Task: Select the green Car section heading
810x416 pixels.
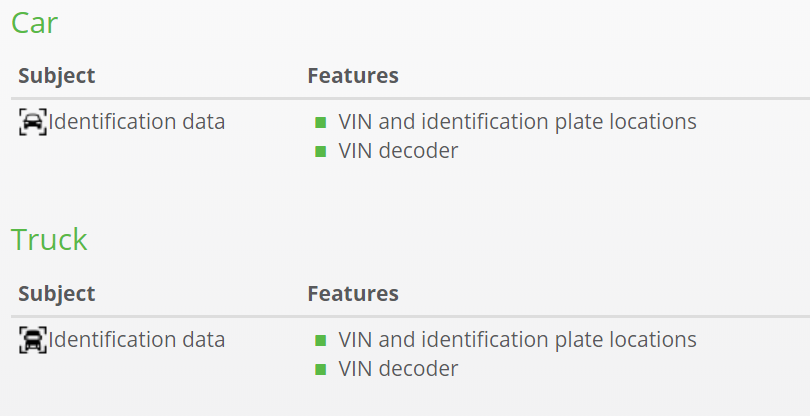Action: (35, 23)
